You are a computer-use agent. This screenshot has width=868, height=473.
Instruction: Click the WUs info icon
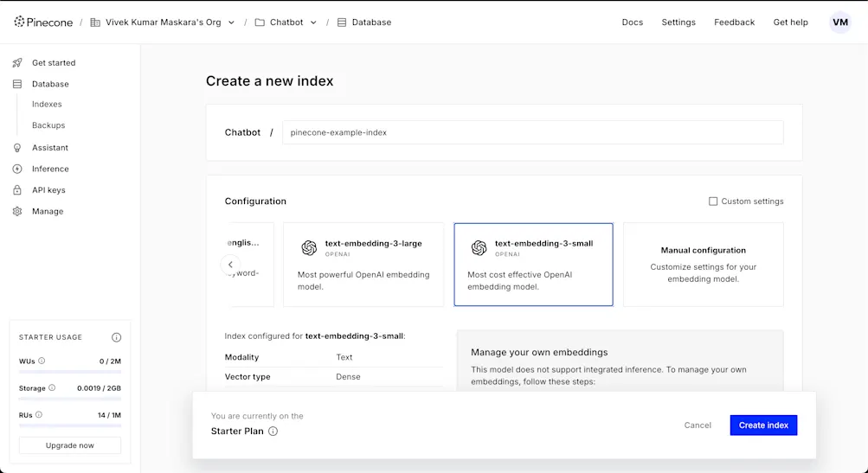pos(42,361)
